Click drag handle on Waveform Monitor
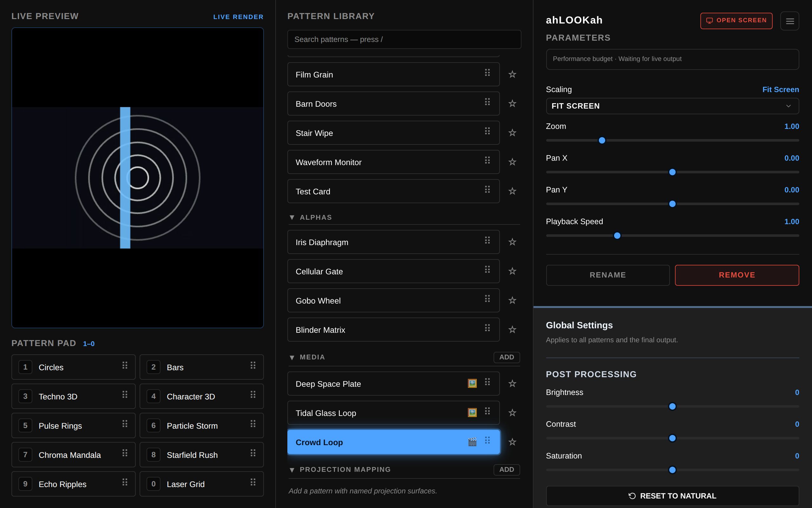The width and height of the screenshot is (812, 508). click(487, 160)
